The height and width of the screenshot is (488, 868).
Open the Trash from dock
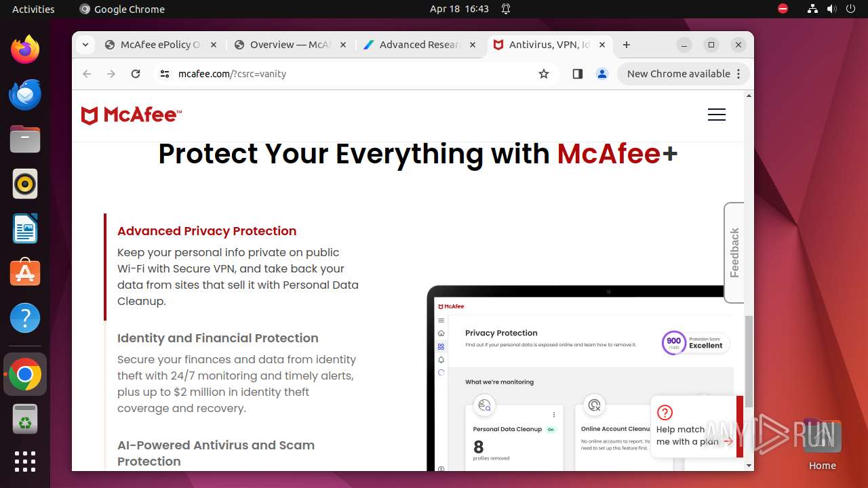tap(25, 419)
